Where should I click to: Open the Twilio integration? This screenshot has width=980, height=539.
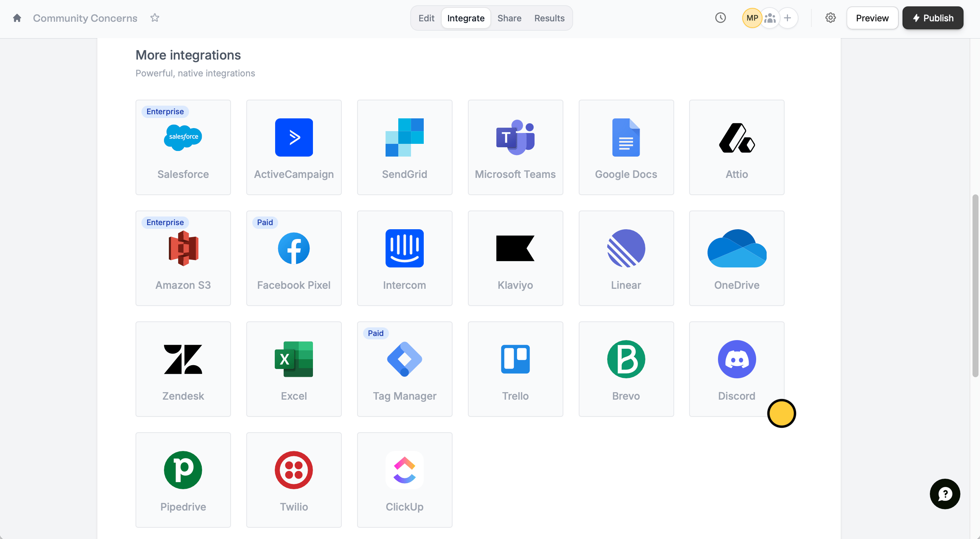click(x=294, y=479)
